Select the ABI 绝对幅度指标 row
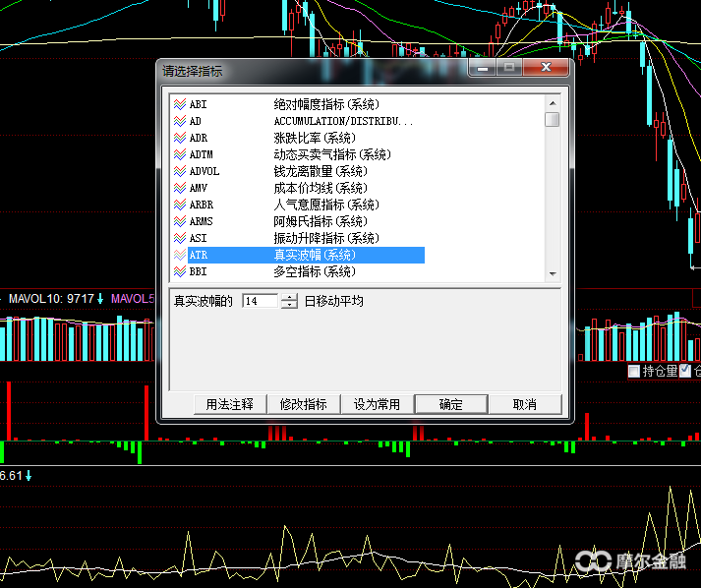 [298, 104]
